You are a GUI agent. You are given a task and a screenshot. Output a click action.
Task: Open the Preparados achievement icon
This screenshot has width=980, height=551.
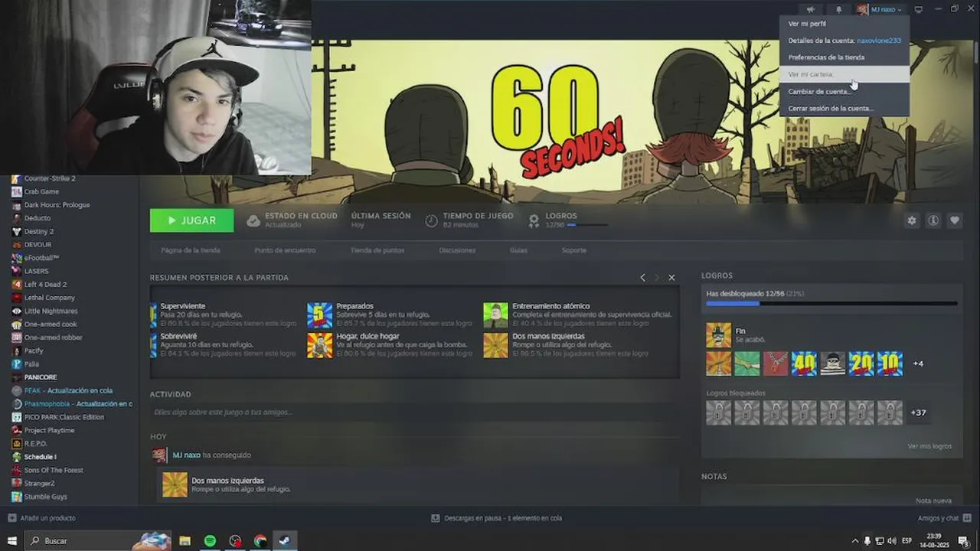tap(320, 315)
